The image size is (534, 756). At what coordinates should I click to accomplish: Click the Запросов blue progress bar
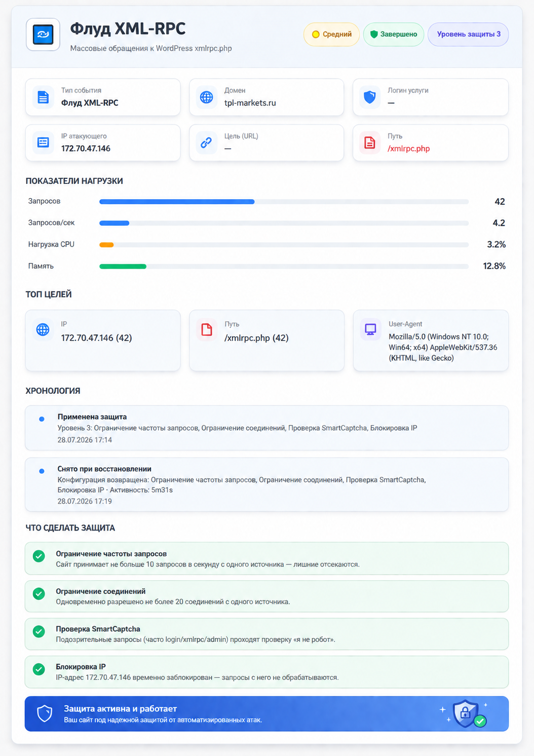coord(177,202)
